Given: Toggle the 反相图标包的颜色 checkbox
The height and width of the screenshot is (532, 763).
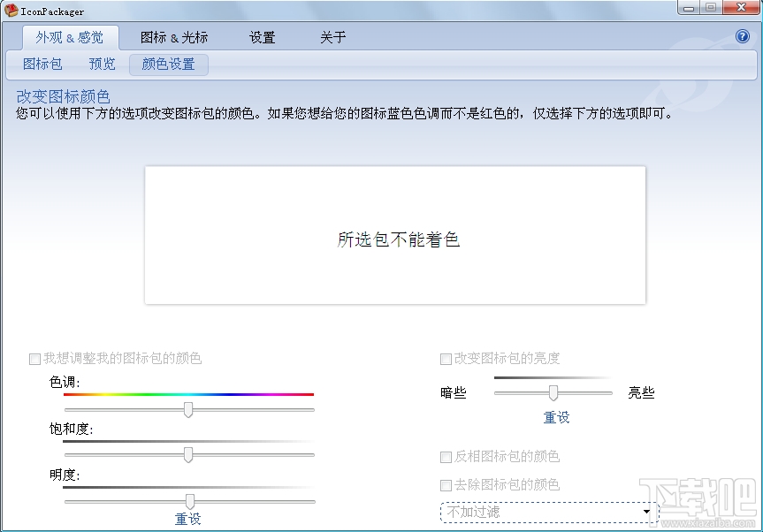Looking at the screenshot, I should tap(446, 456).
